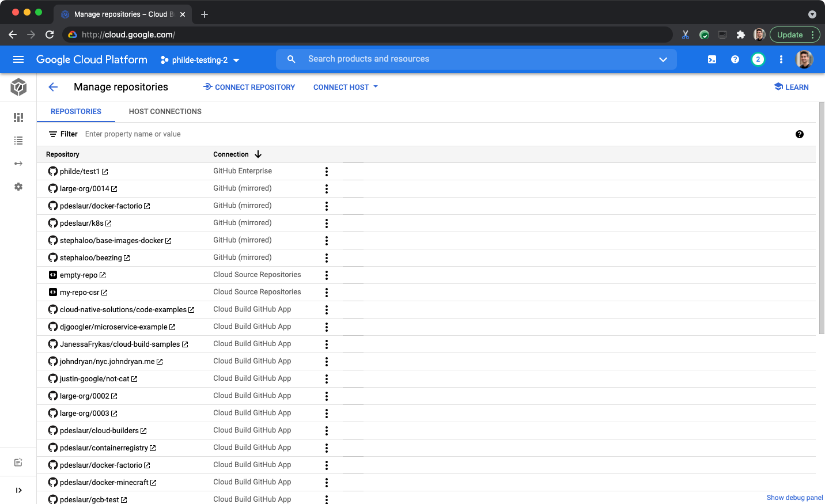Image resolution: width=825 pixels, height=504 pixels.
Task: Open JanessaFrykas/cloud-build-samples repository link
Action: point(120,344)
